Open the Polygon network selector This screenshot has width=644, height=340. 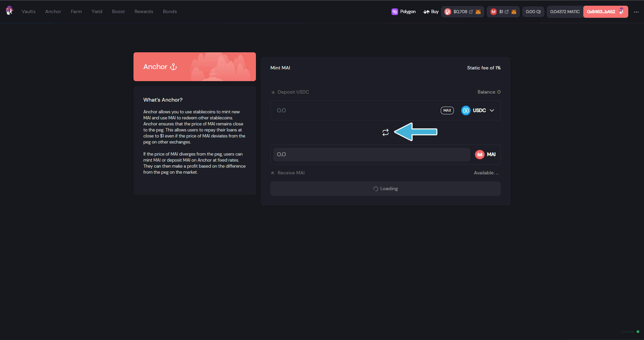click(404, 12)
